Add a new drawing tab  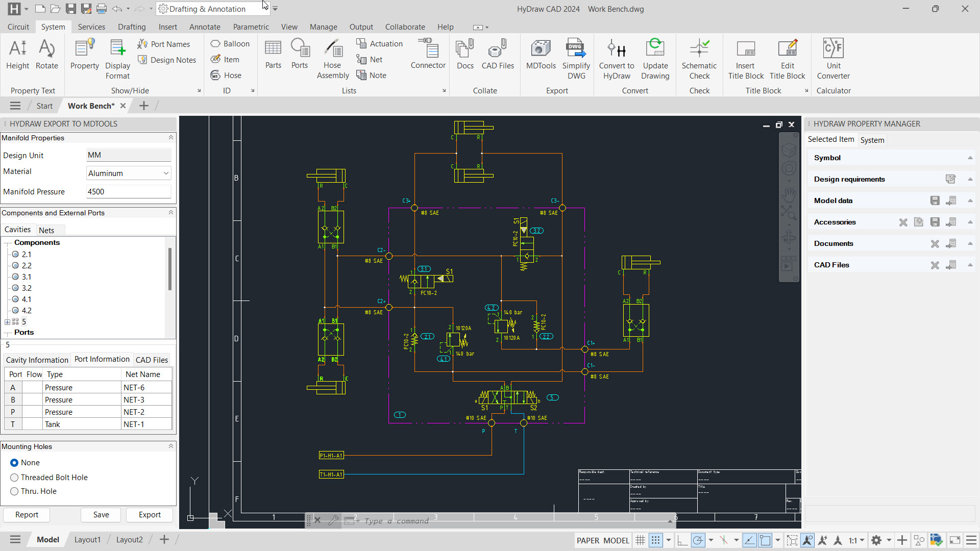pos(144,106)
